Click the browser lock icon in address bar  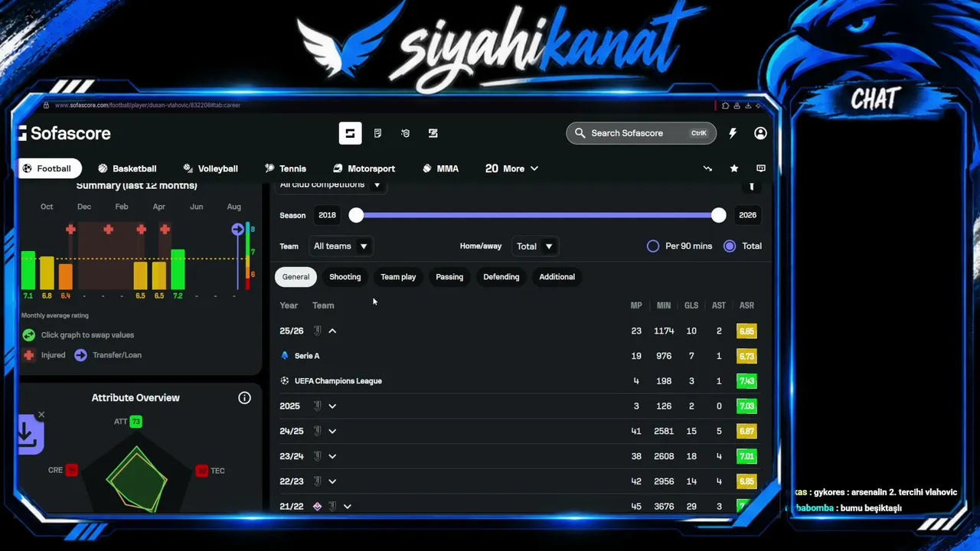tap(46, 105)
